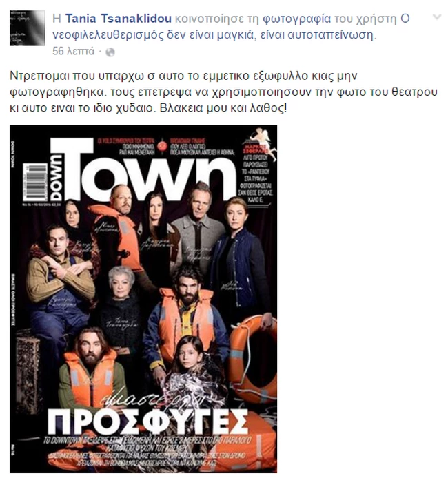Screen dimensions: 448x478
Task: Click the cupid angel figure on the cover corner
Action: 263,139
